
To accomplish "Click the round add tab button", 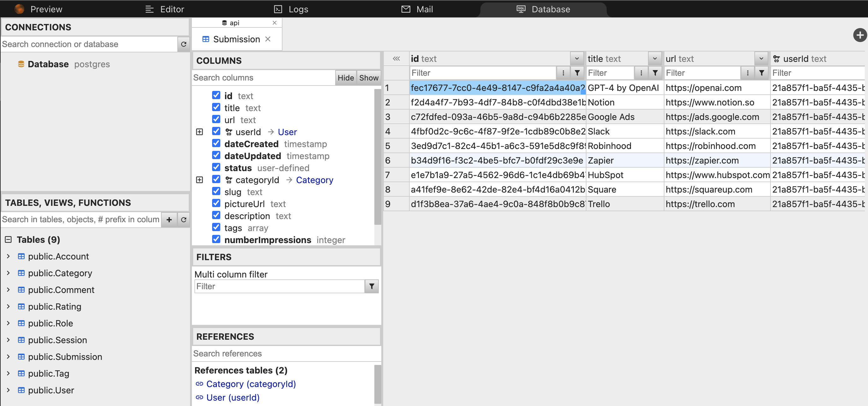I will pos(859,35).
